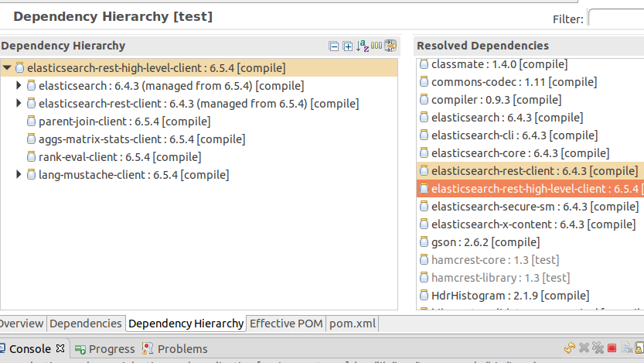Image resolution: width=644 pixels, height=363 pixels.
Task: Click jar icon beside parent-join-client
Action: click(x=31, y=122)
